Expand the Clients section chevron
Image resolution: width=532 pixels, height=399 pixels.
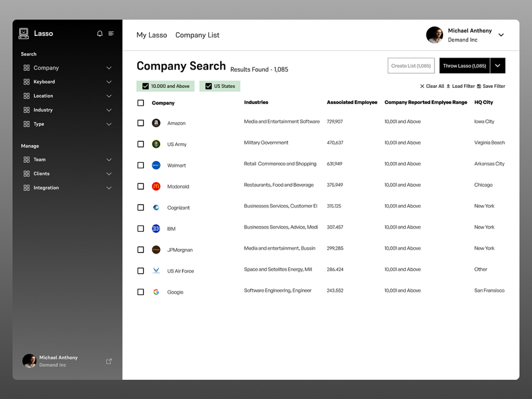(109, 174)
